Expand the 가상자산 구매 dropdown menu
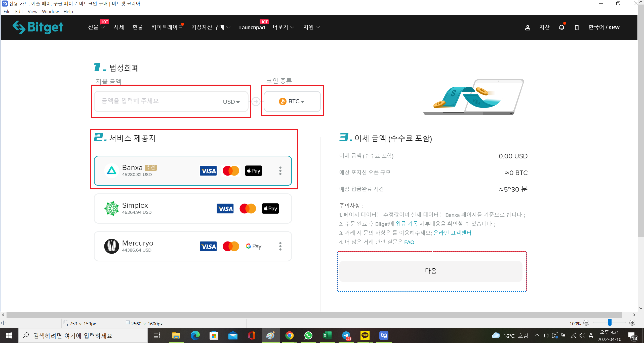 (x=211, y=27)
